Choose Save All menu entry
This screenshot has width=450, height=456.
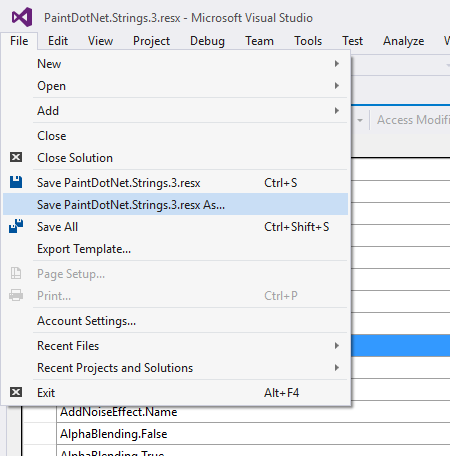pos(175,227)
